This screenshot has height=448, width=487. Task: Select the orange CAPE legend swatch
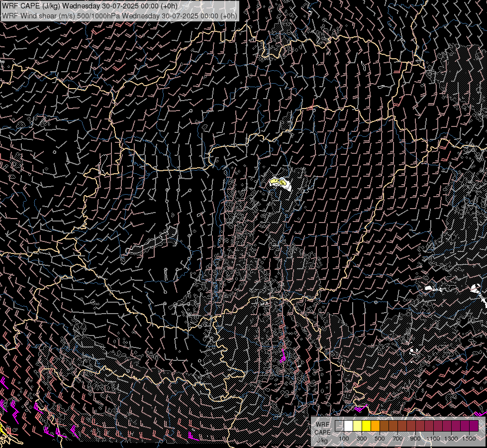point(375,426)
